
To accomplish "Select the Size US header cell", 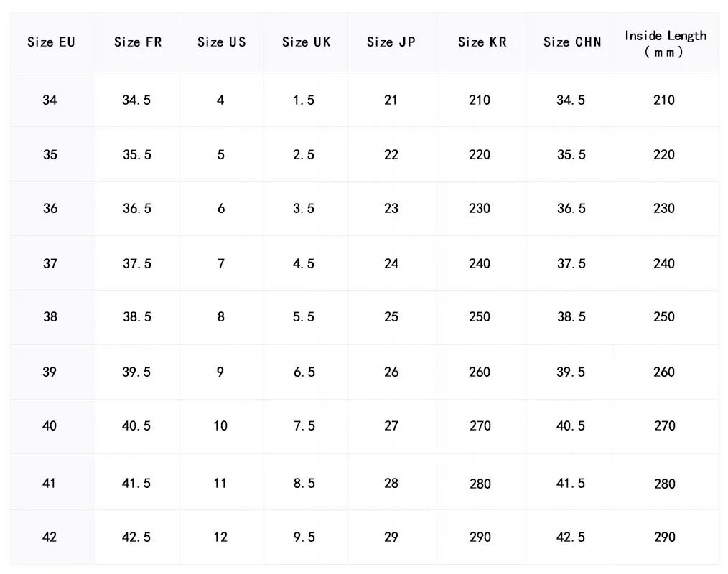I will point(221,42).
